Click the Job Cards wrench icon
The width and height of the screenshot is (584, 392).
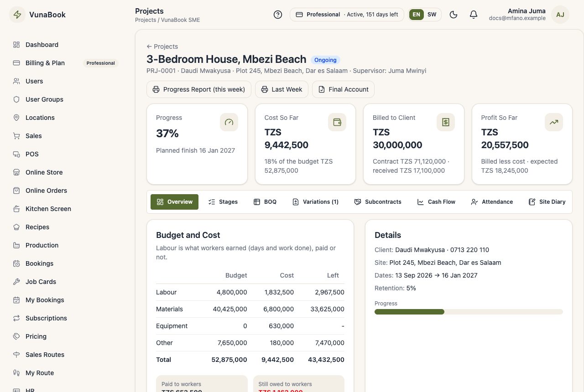tap(16, 282)
